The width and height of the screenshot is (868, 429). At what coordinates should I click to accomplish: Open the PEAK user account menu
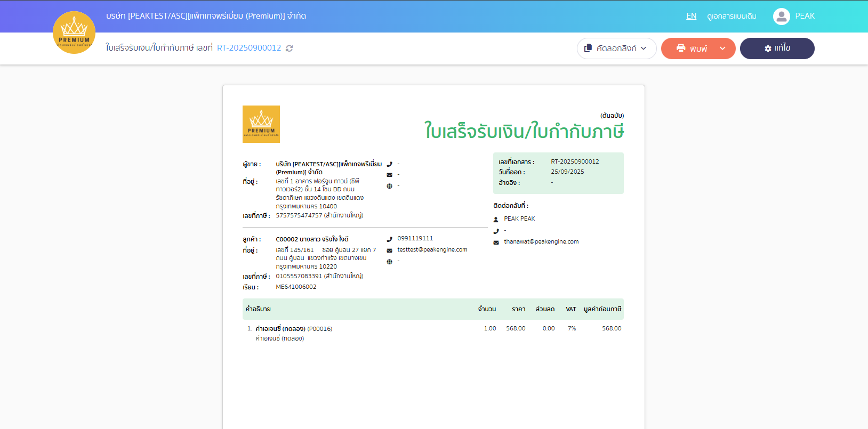click(x=805, y=16)
